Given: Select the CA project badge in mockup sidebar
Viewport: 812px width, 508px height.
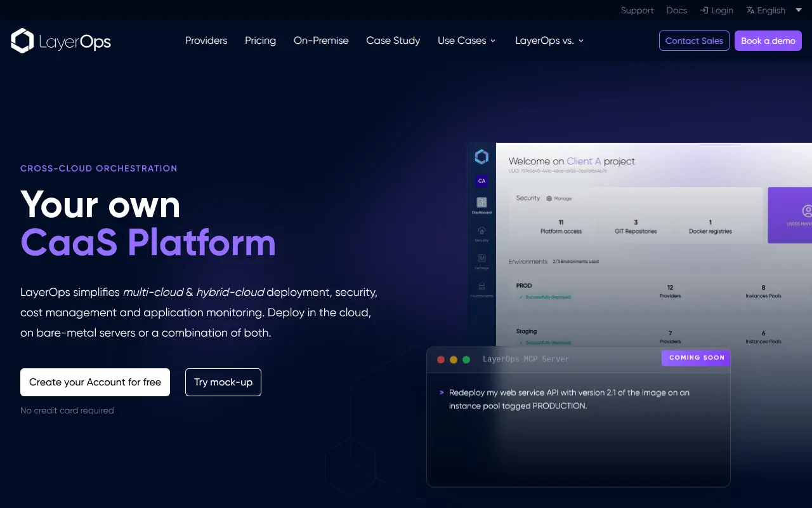Looking at the screenshot, I should tap(481, 181).
